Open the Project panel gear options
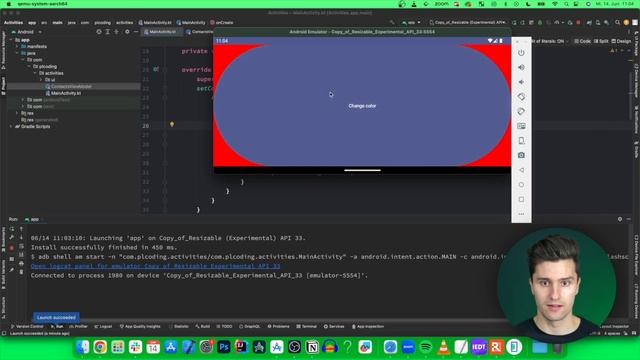 (127, 32)
